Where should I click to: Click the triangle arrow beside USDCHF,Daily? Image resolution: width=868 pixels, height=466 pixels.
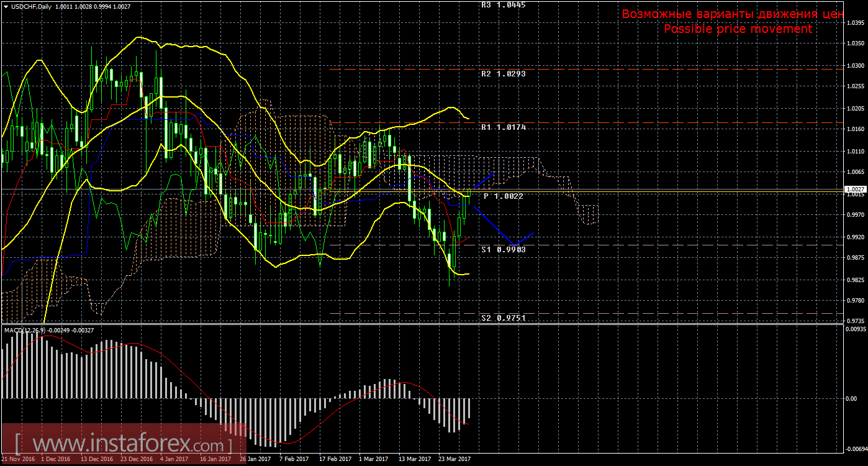pos(6,7)
